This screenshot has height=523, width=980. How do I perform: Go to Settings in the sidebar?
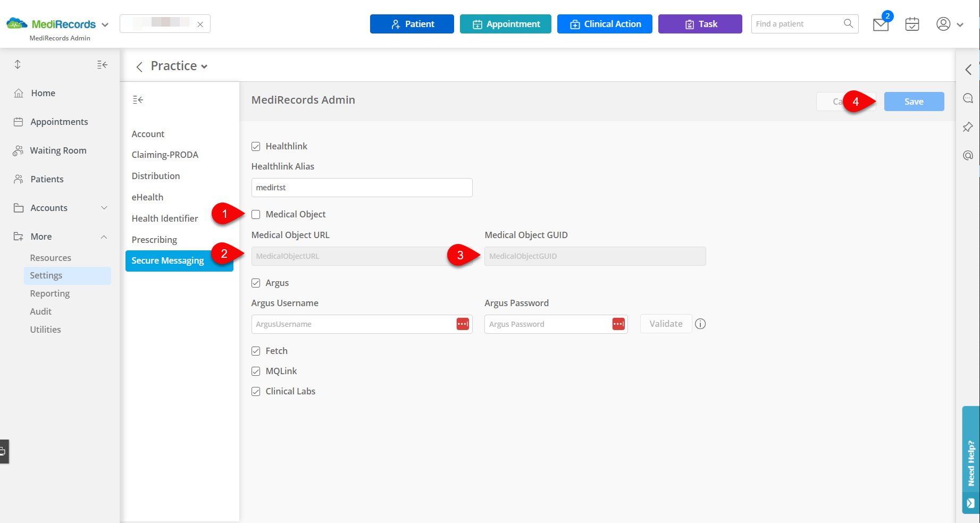pyautogui.click(x=68, y=275)
